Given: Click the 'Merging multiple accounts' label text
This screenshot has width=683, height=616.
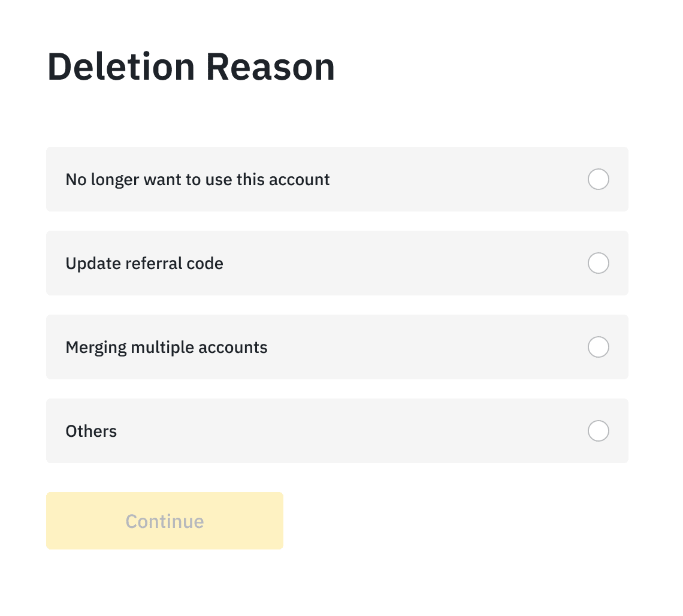Looking at the screenshot, I should pos(167,347).
